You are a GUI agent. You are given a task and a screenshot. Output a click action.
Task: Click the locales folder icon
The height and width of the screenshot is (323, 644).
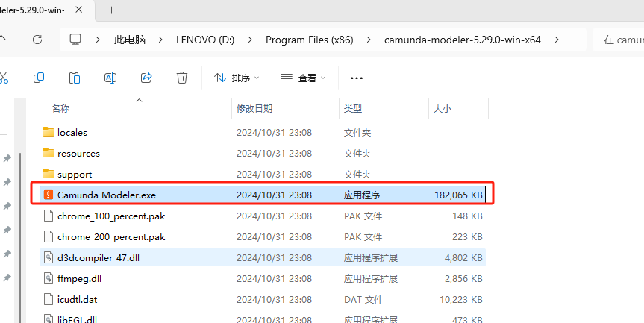49,132
